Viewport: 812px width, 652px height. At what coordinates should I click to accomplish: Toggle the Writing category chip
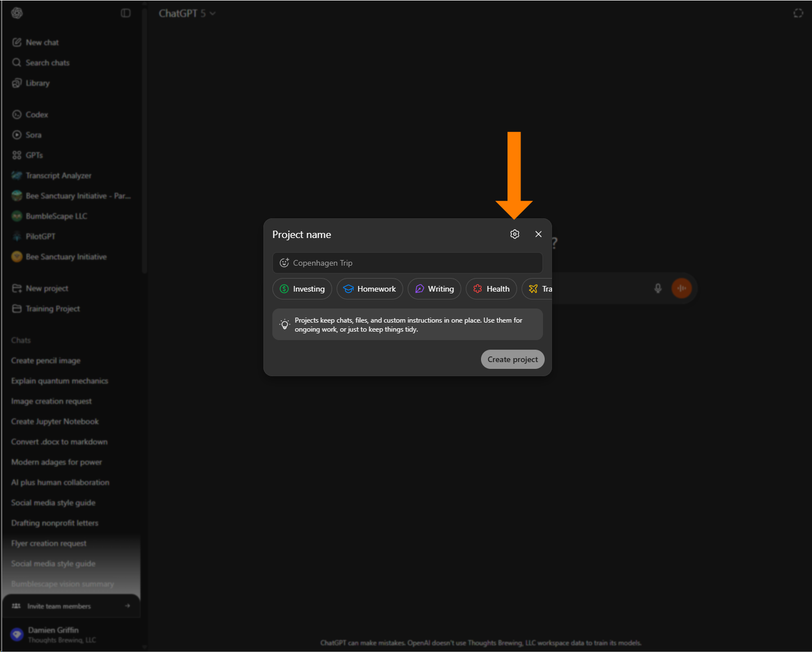434,288
